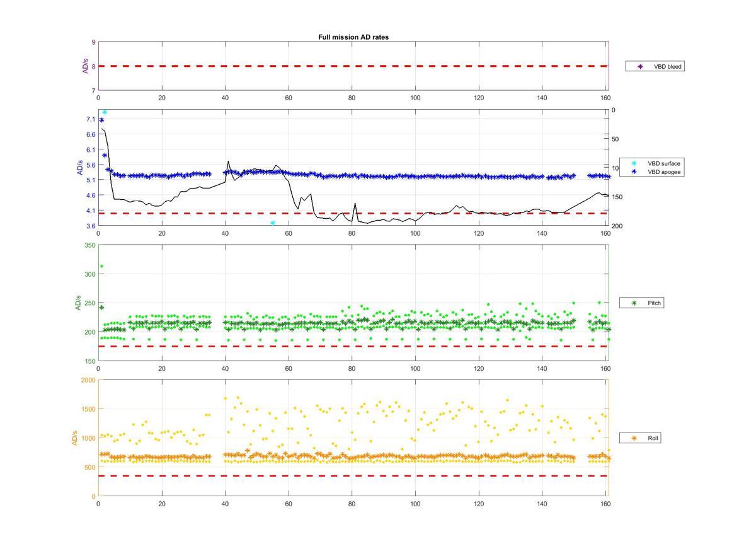Click the 9 tick on top plot axis

(93, 42)
